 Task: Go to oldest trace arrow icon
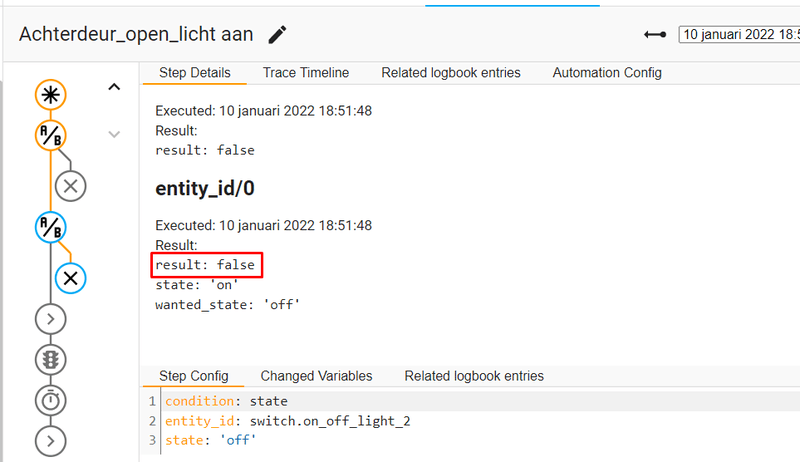pos(655,35)
